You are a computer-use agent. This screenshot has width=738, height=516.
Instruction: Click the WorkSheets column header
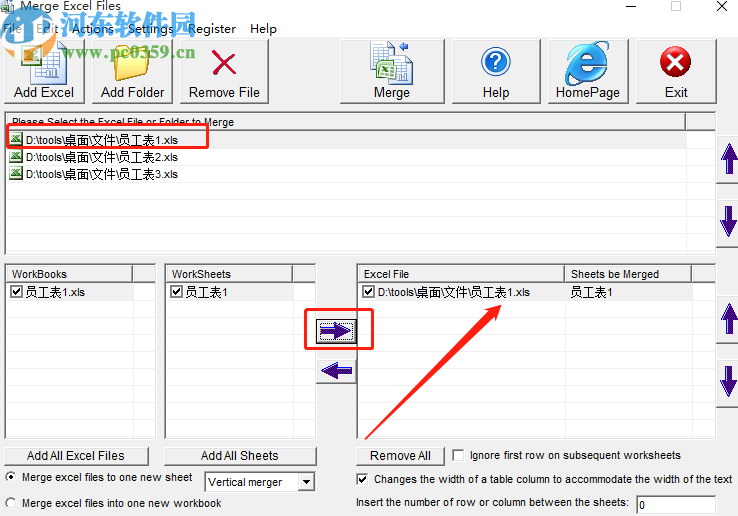point(229,274)
